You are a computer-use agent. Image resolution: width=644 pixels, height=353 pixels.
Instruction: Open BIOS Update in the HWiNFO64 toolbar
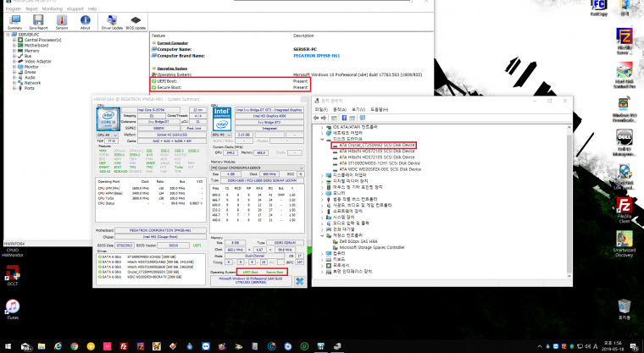click(x=136, y=22)
